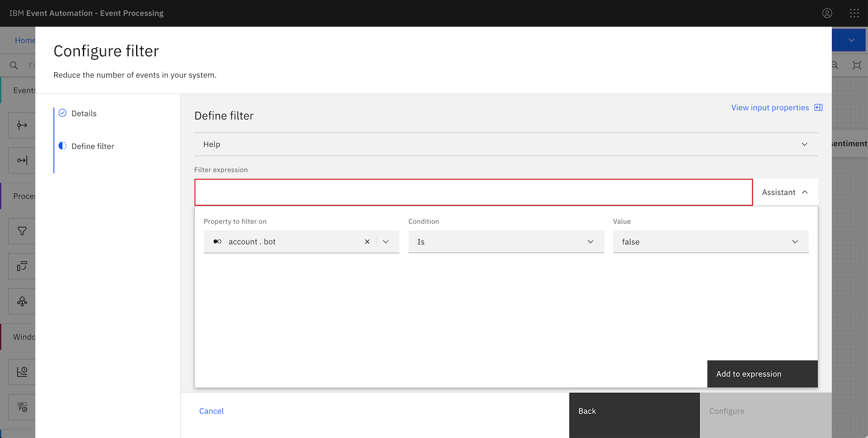The height and width of the screenshot is (438, 868).
Task: Clear the account.bot property selection
Action: (367, 242)
